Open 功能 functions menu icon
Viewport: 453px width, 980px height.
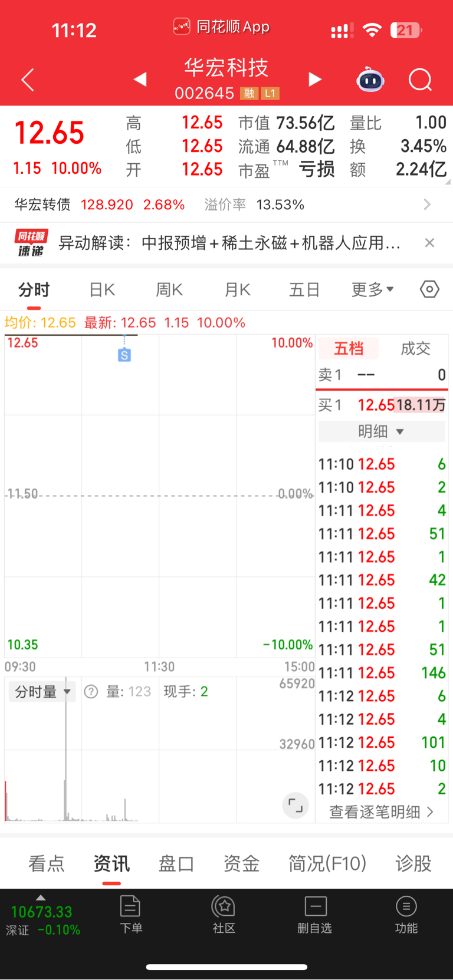[406, 915]
